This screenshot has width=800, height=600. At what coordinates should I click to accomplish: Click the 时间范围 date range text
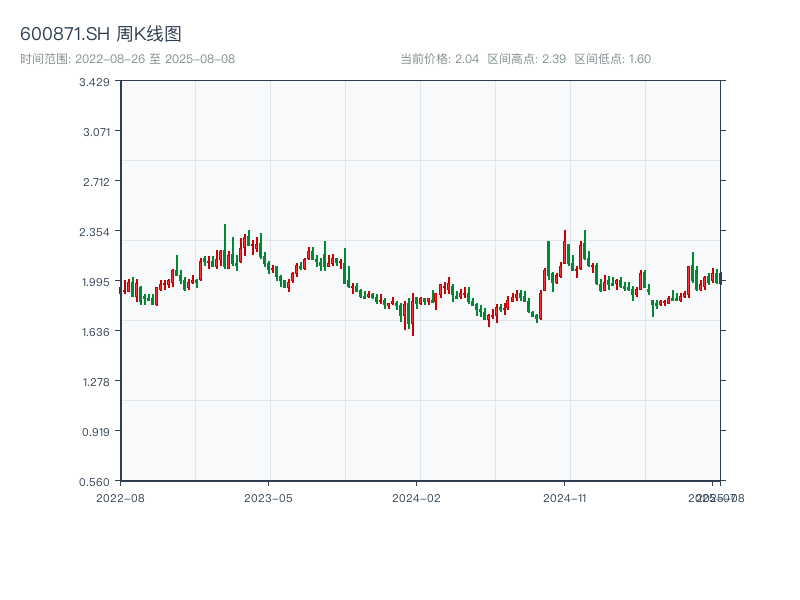coord(128,59)
